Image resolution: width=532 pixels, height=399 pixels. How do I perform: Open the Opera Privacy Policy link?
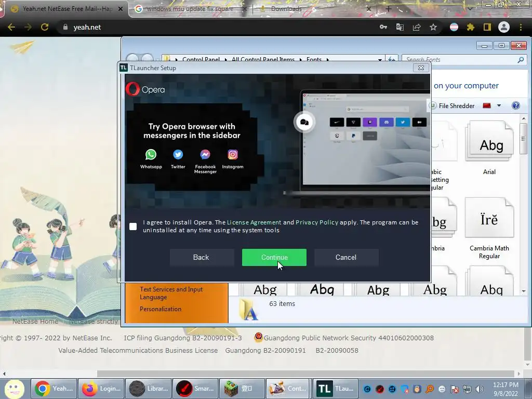pyautogui.click(x=317, y=222)
